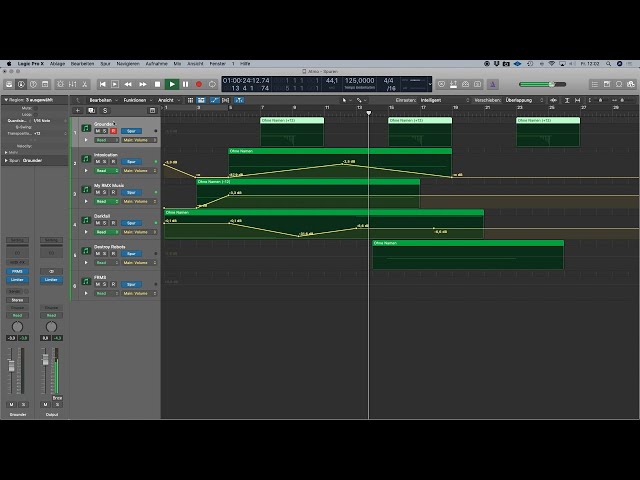This screenshot has height=480, width=640.
Task: Expand Grounder track disclosure triangle
Action: [86, 140]
